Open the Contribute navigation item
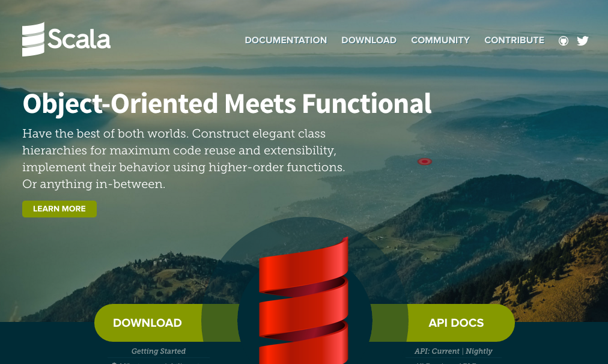 514,40
